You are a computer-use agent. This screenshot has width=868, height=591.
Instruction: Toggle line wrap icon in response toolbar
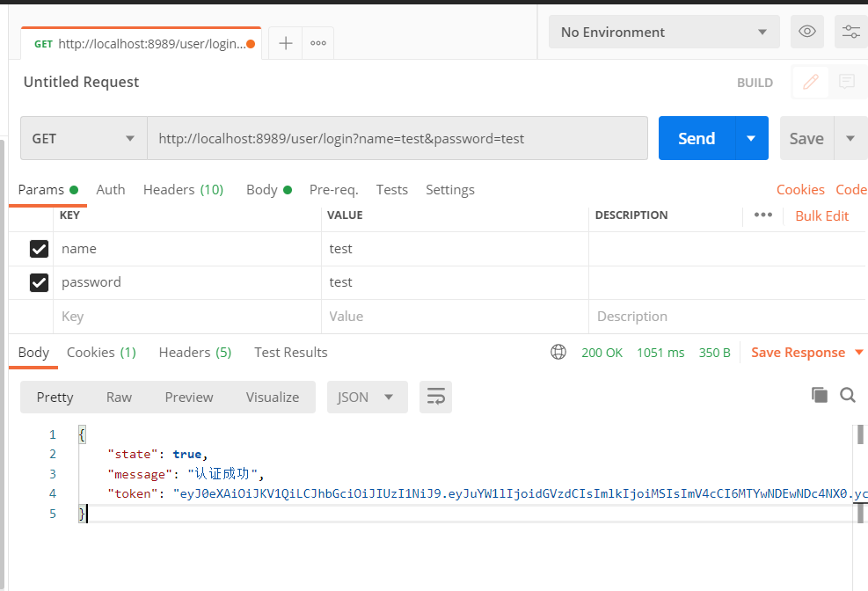pyautogui.click(x=435, y=397)
